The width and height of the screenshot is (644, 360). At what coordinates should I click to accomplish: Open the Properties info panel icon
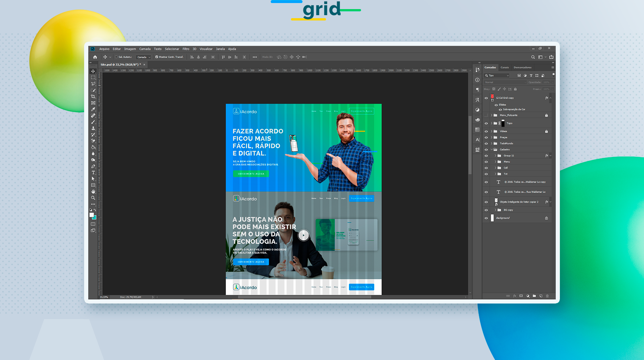click(477, 80)
